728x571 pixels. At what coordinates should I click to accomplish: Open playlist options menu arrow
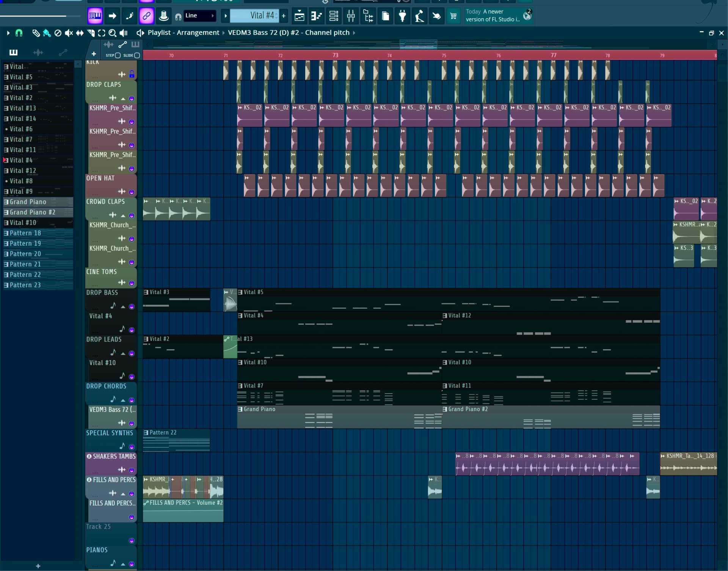point(8,33)
